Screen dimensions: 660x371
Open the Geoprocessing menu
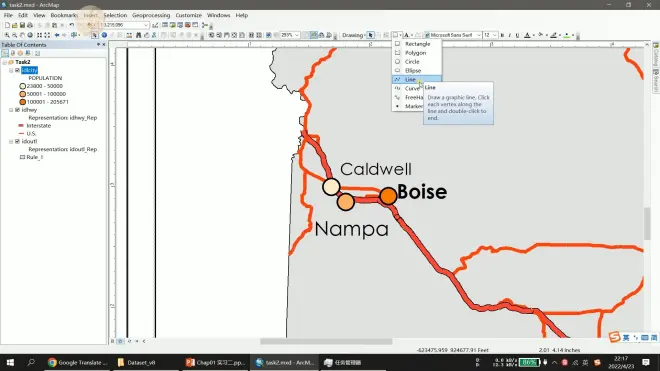pos(151,15)
